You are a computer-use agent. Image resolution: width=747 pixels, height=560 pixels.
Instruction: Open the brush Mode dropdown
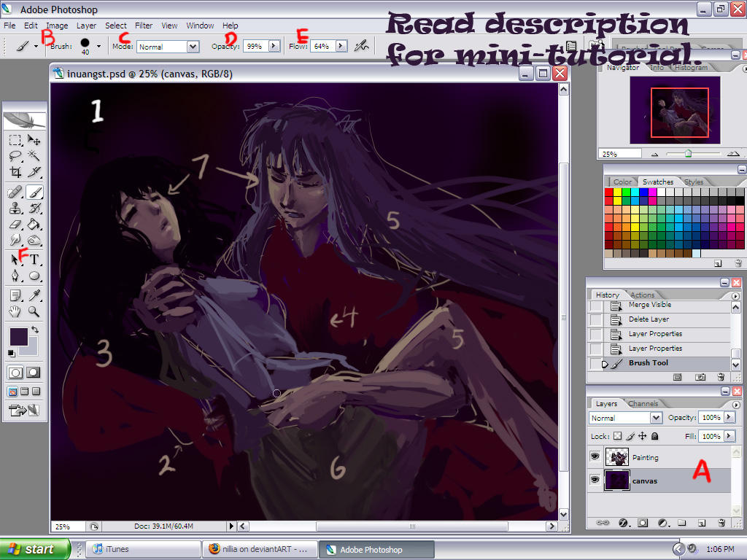[x=193, y=47]
